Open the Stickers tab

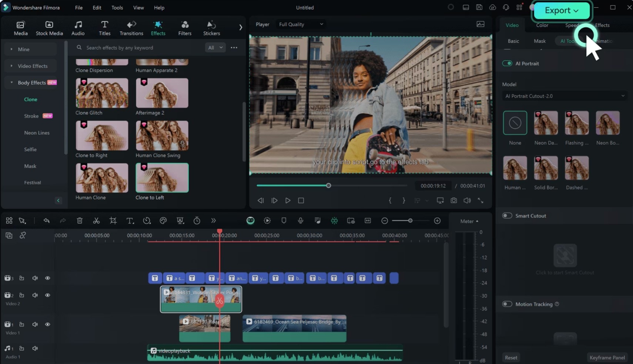click(x=211, y=28)
